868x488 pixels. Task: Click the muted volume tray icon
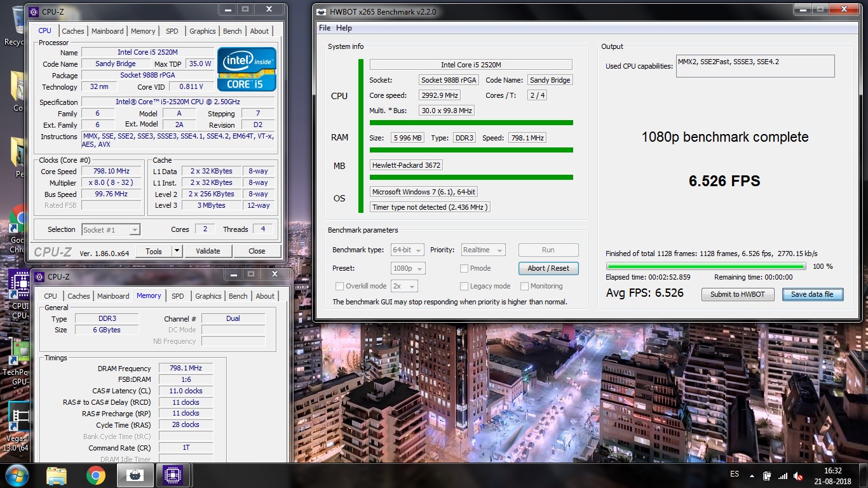799,475
